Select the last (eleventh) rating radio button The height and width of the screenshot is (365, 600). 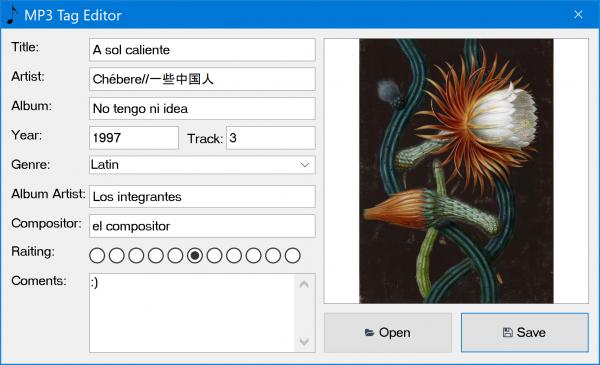[293, 256]
